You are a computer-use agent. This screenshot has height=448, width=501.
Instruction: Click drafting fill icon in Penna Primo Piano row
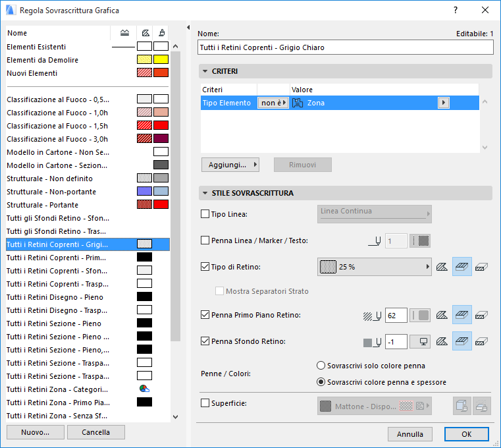coord(442,316)
